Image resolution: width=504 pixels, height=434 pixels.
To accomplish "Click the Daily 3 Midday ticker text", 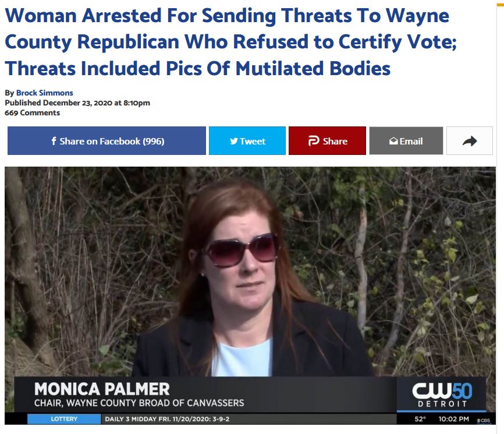I will (x=167, y=419).
